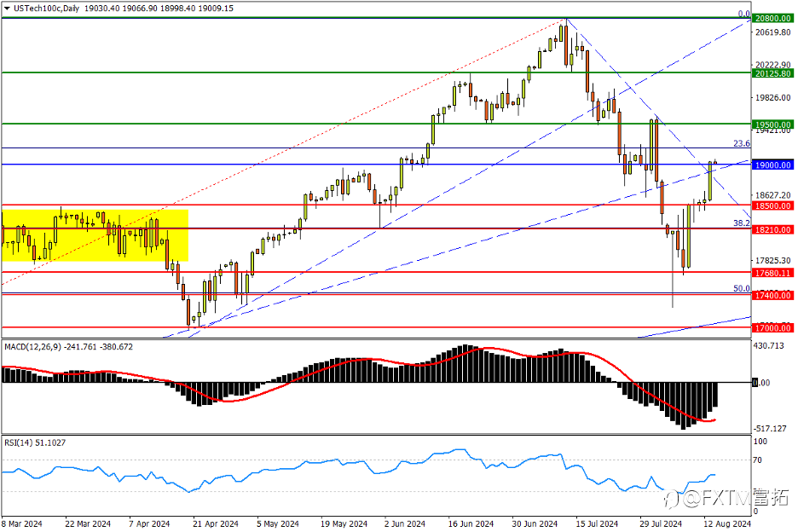This screenshot has width=798, height=532.
Task: Click the red 17400.00 price label
Action: click(772, 295)
